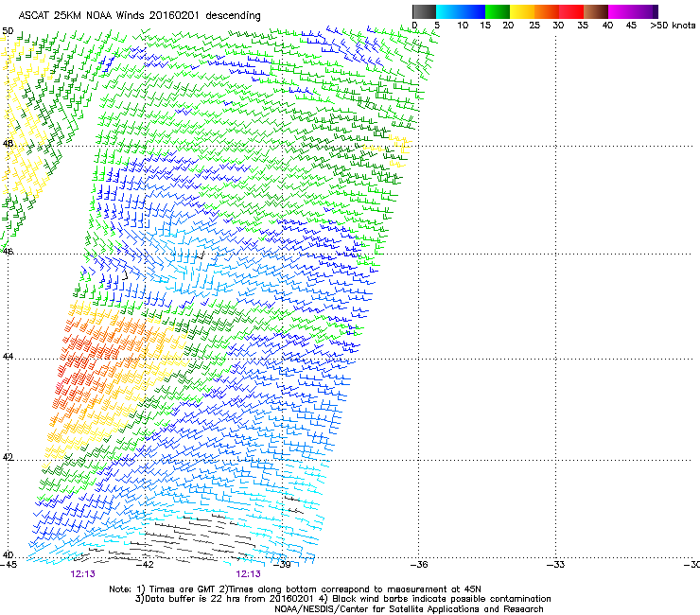Image resolution: width=700 pixels, height=615 pixels.
Task: Click the longitude label '-36'
Action: pyautogui.click(x=418, y=565)
